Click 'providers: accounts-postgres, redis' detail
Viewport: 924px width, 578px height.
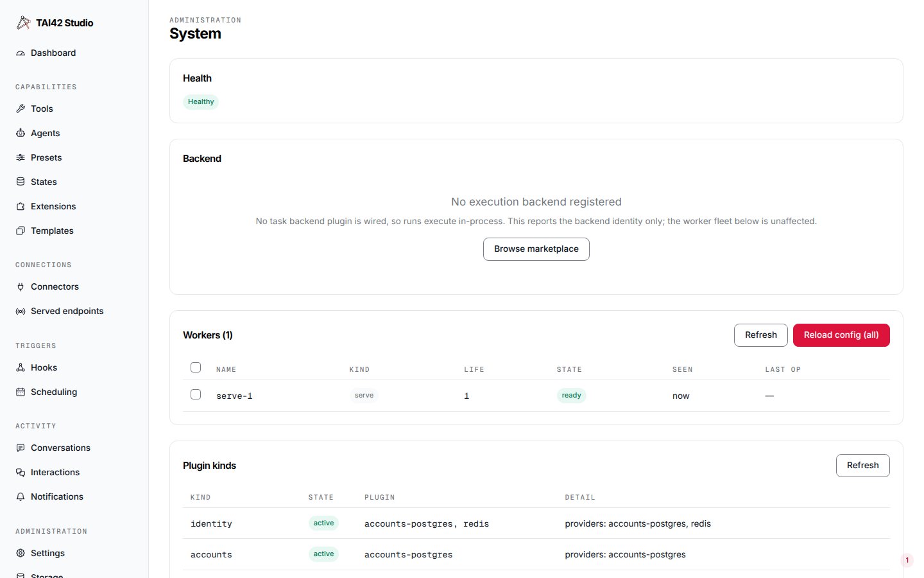click(x=638, y=524)
